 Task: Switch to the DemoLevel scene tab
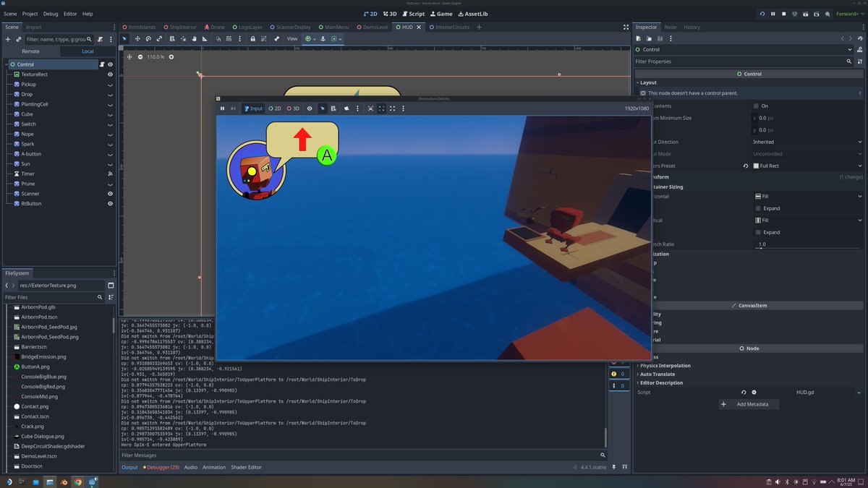[377, 27]
